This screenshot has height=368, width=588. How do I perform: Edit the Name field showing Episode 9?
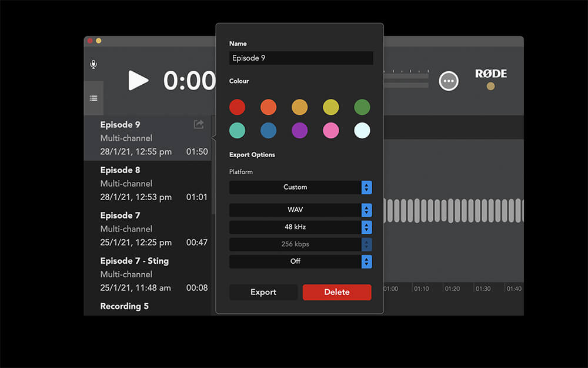[300, 58]
